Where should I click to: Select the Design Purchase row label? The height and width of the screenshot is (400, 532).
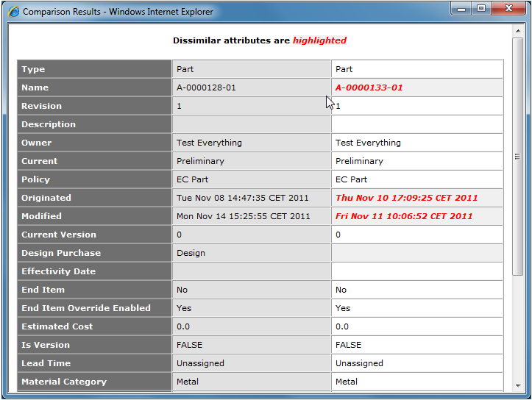pos(61,253)
